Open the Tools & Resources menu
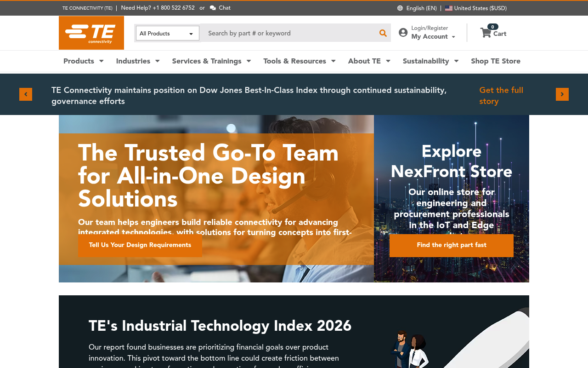Screen dimensions: 588x368 coord(294,61)
